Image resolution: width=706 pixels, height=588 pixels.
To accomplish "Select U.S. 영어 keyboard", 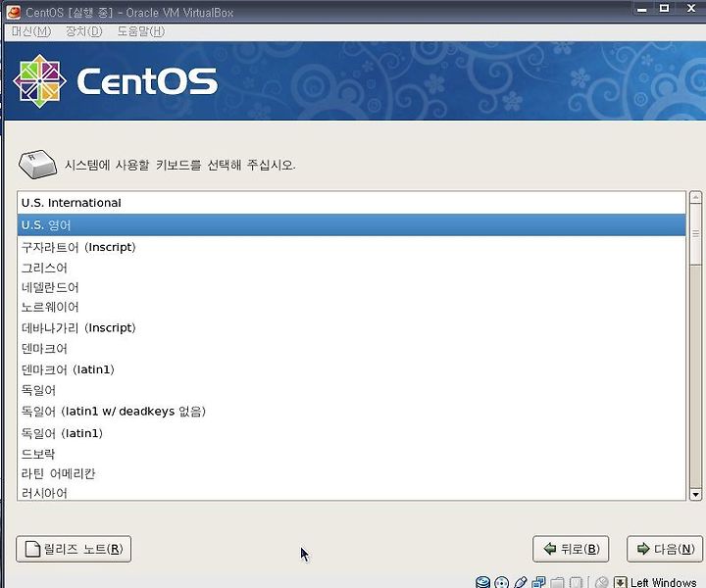I will (351, 225).
